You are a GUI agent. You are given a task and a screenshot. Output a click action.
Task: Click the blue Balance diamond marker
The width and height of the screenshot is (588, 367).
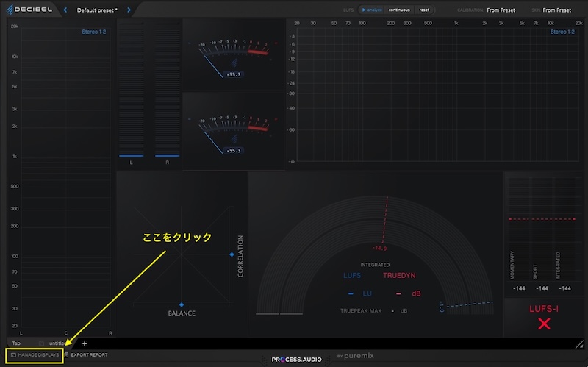tap(182, 304)
